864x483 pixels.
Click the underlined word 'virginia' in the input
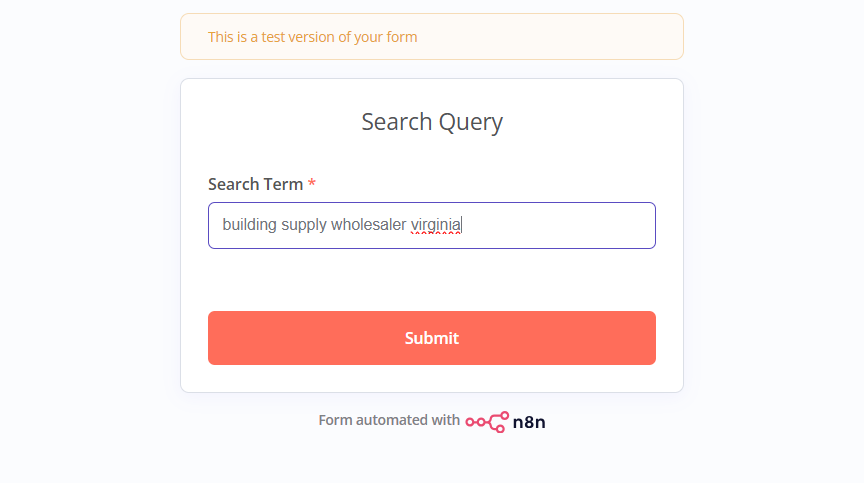click(x=435, y=225)
